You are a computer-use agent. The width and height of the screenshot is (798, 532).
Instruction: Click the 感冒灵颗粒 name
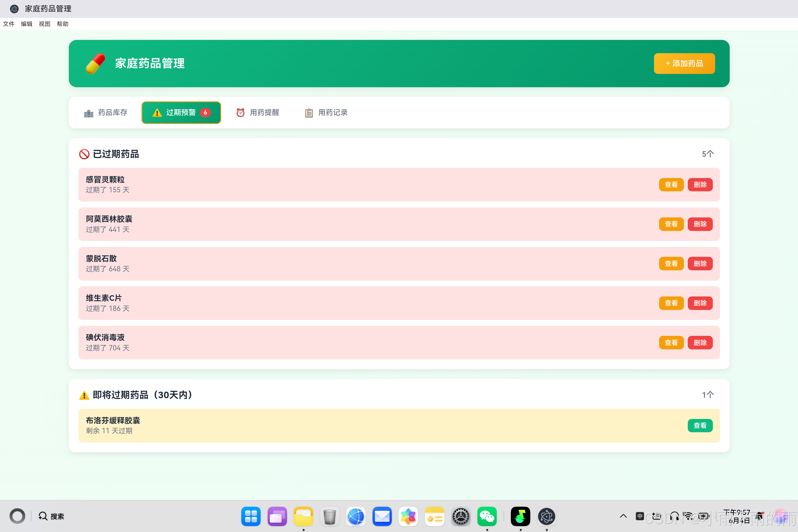(105, 180)
